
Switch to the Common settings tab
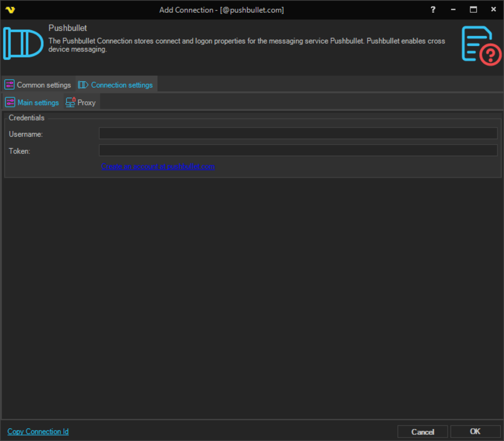pos(38,85)
